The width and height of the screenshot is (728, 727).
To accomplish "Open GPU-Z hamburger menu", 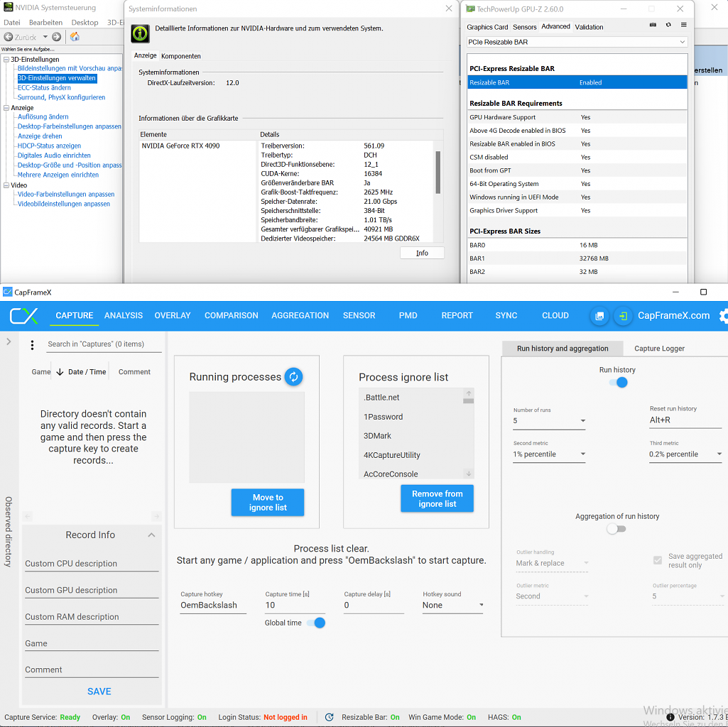I will [683, 25].
